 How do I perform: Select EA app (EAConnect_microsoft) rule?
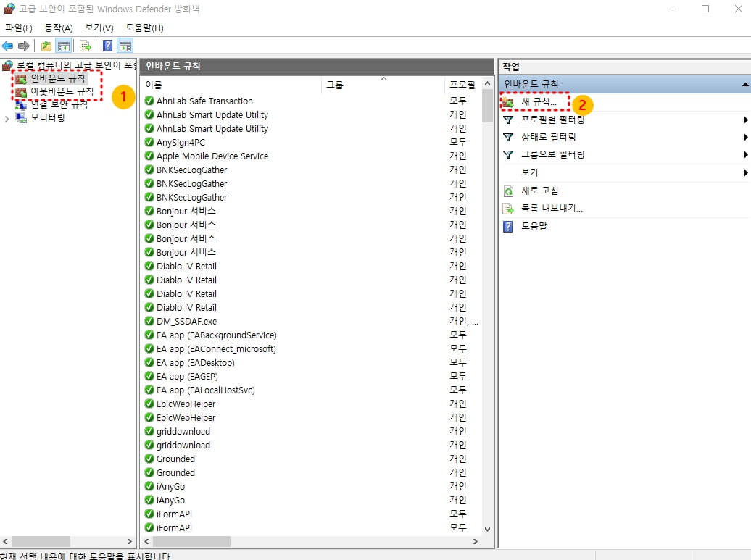point(216,349)
